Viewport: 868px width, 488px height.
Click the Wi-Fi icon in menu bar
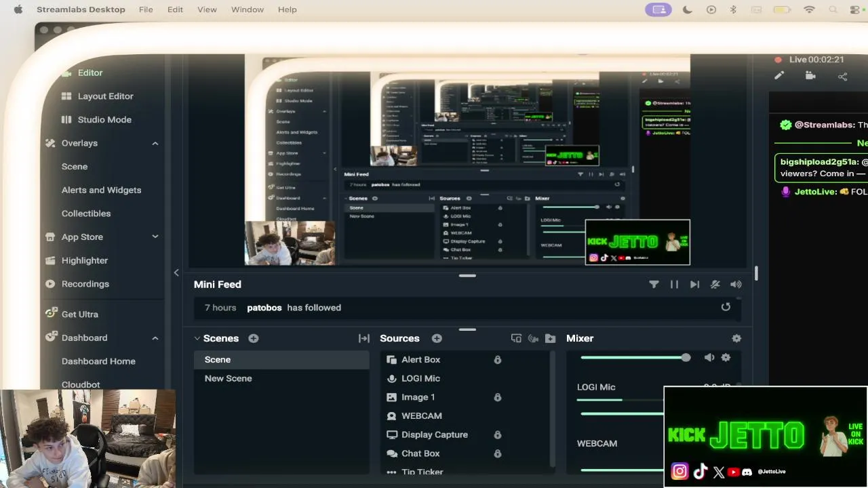809,9
